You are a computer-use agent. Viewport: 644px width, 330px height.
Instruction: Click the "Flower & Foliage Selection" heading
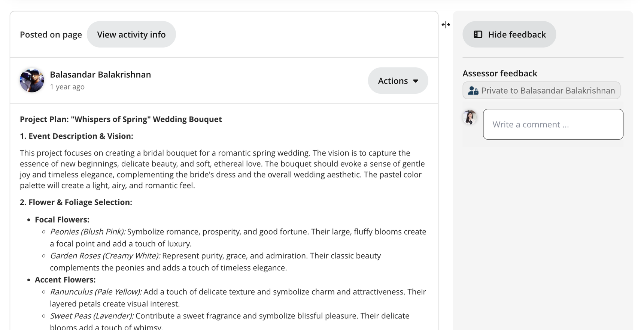point(76,202)
